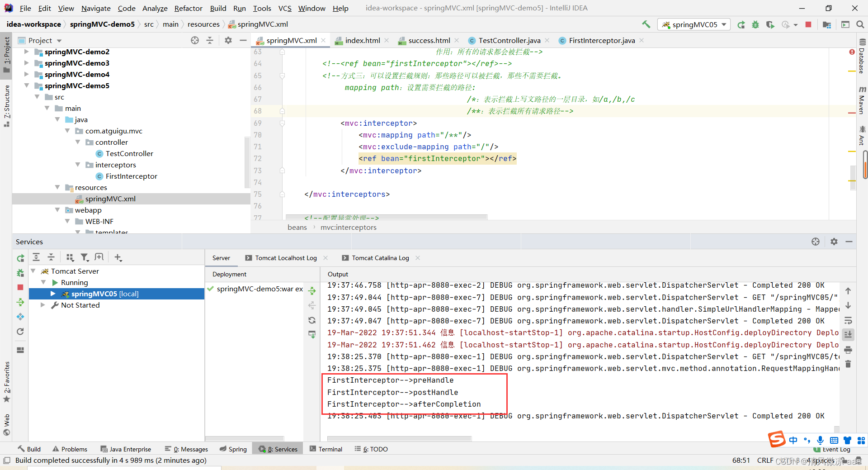The image size is (868, 470).
Task: Click print icon beside Output pane
Action: click(x=848, y=350)
